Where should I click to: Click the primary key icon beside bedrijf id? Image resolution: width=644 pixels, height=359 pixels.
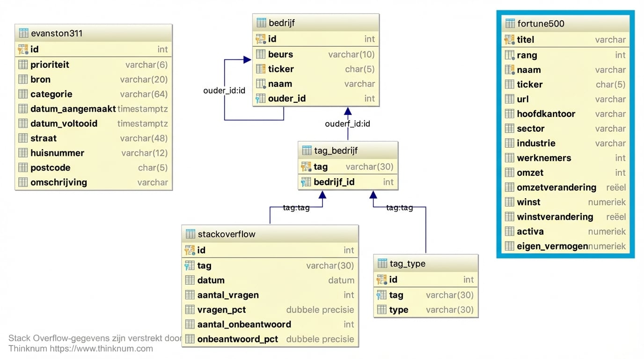pyautogui.click(x=261, y=39)
